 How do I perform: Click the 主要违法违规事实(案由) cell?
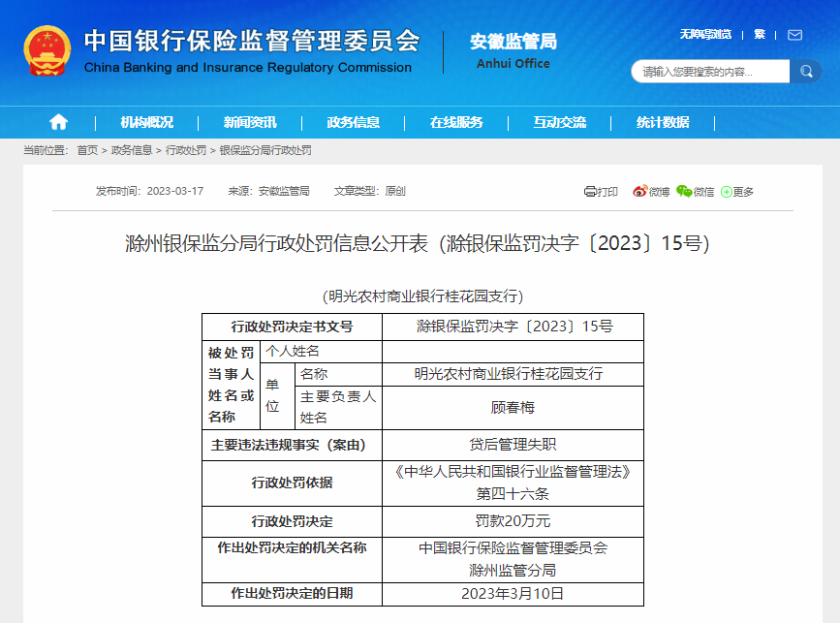292,445
